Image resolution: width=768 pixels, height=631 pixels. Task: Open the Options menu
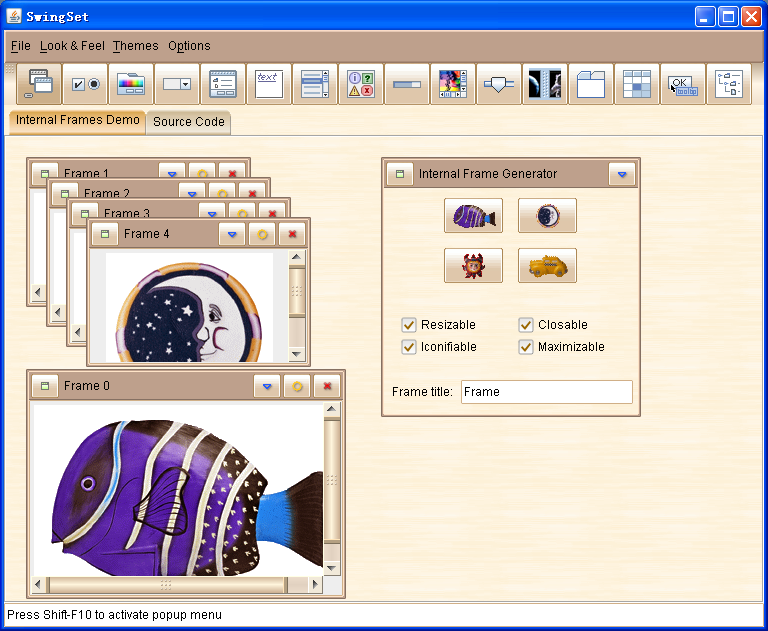189,46
